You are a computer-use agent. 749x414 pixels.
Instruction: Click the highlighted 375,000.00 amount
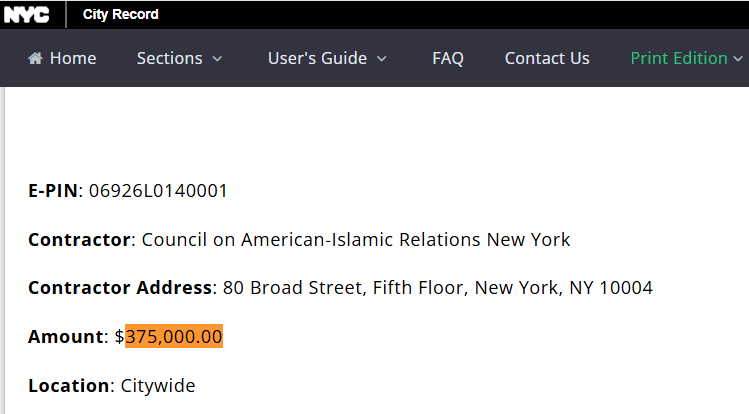coord(174,337)
